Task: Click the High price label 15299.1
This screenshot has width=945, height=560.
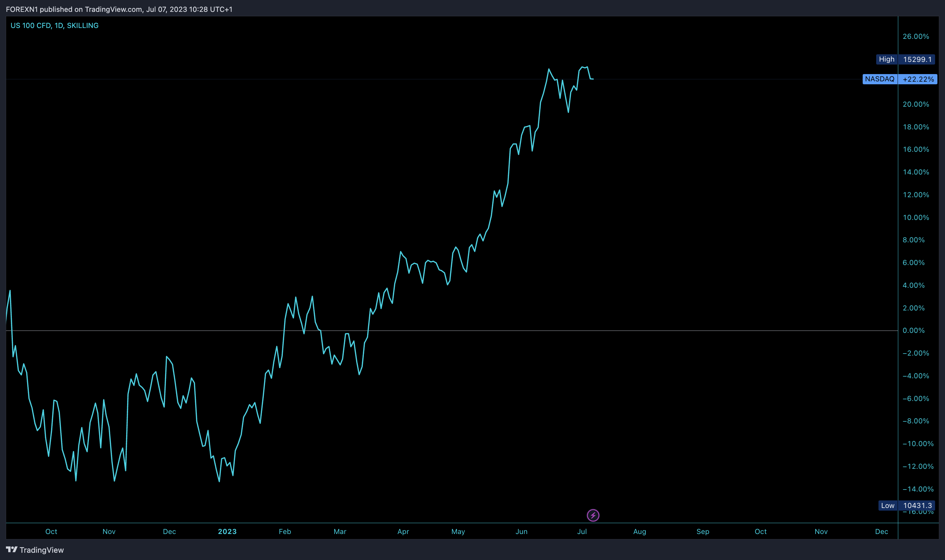Action: pyautogui.click(x=905, y=59)
